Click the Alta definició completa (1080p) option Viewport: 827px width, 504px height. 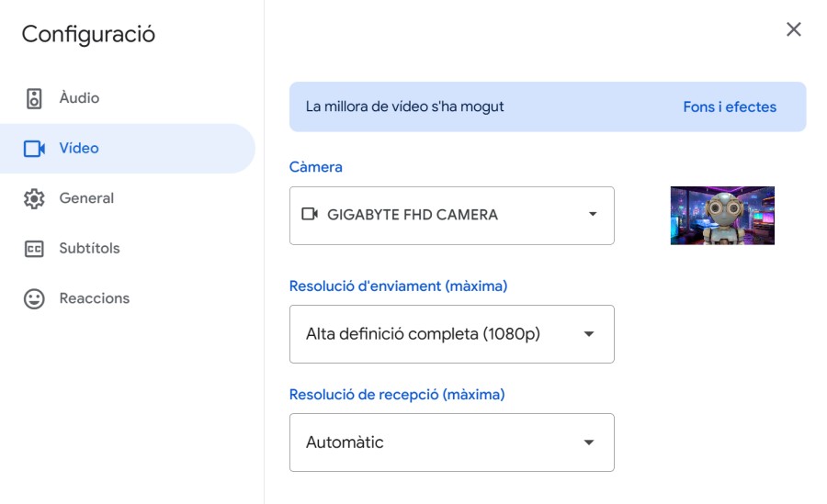[x=423, y=334]
